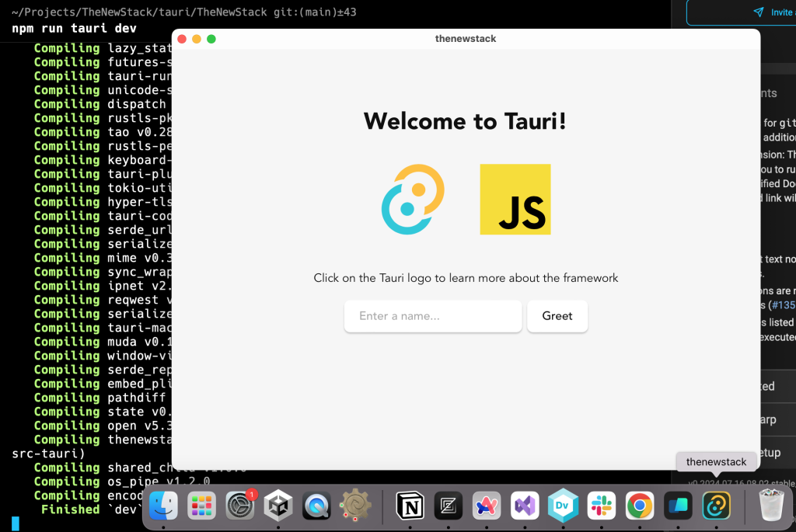Screen dimensions: 796x532
Task: Click the Compiling window-v terminal line
Action: (x=103, y=356)
